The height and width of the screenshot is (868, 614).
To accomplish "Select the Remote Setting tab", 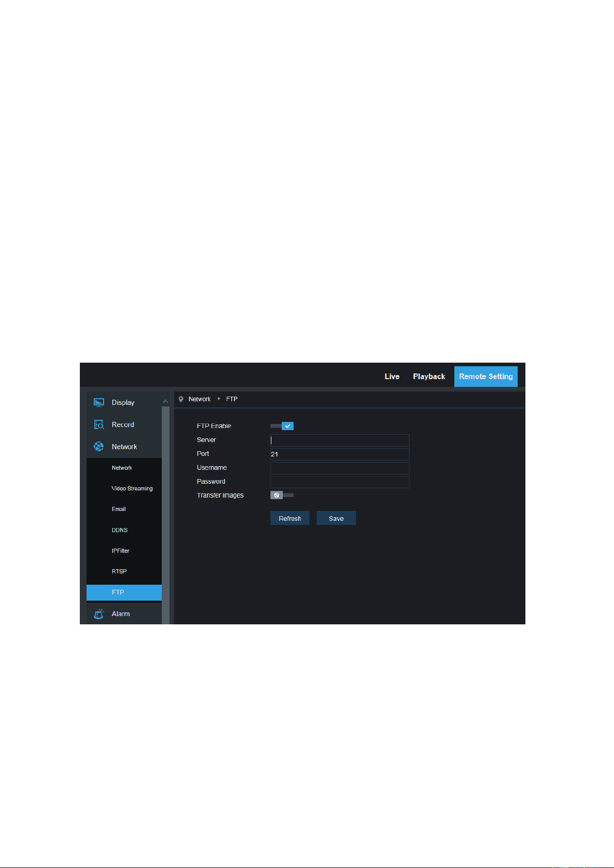I will click(x=486, y=377).
